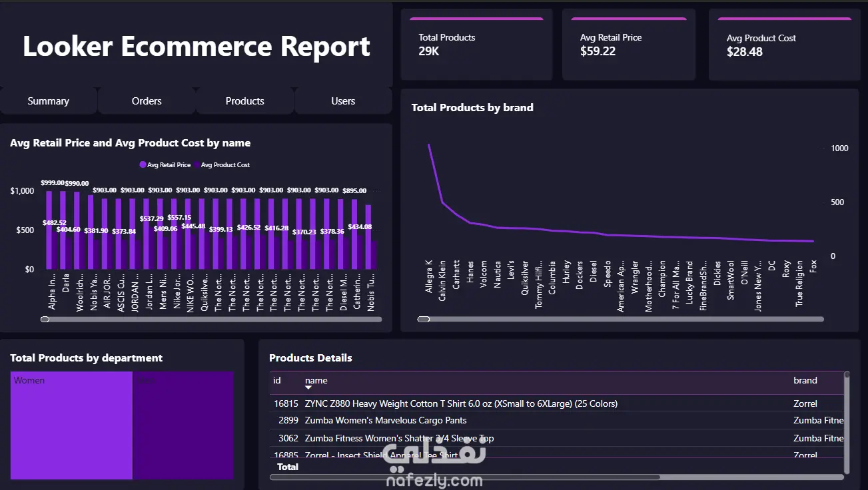Select the Avg Retail Price $59.22 card
The height and width of the screenshot is (490, 868).
coord(629,45)
